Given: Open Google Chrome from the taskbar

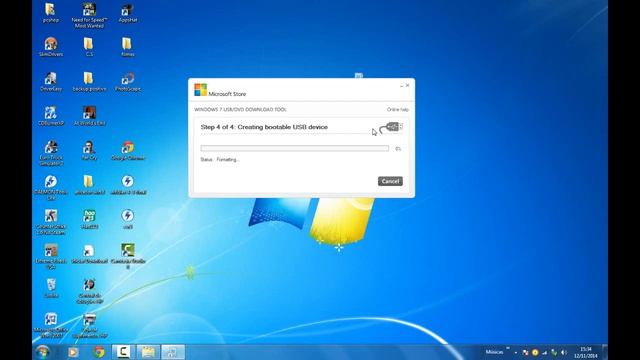Looking at the screenshot, I should coord(99,352).
